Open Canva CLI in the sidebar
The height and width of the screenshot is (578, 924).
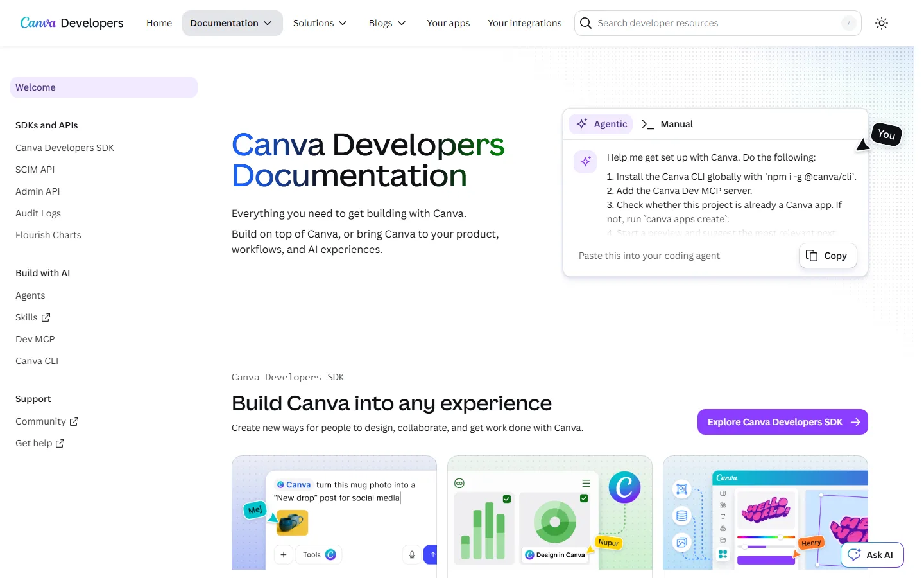click(x=37, y=361)
